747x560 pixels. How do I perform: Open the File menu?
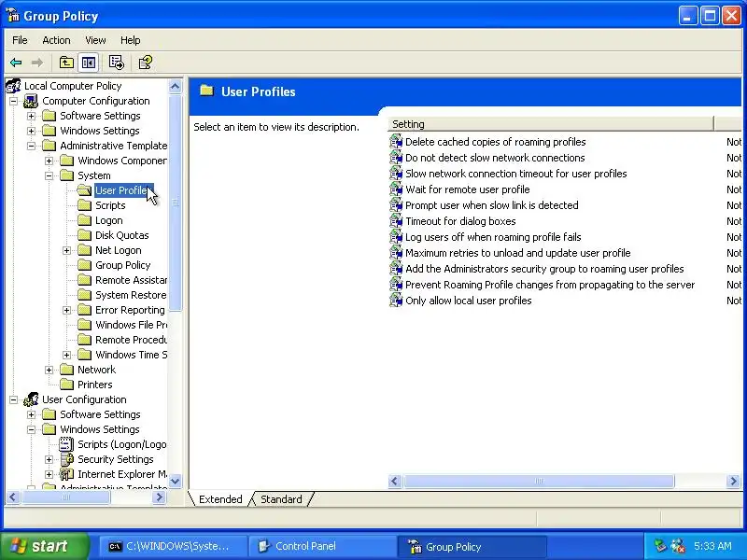tap(20, 40)
